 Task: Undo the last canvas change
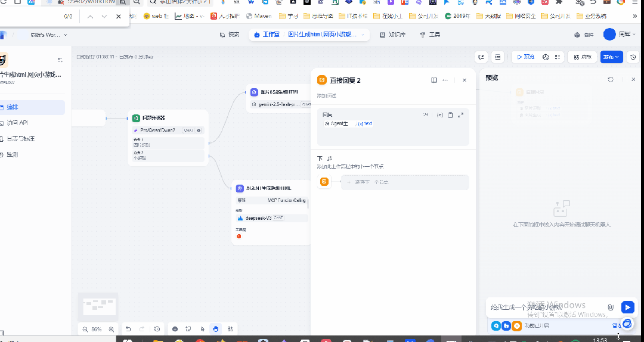tap(128, 329)
